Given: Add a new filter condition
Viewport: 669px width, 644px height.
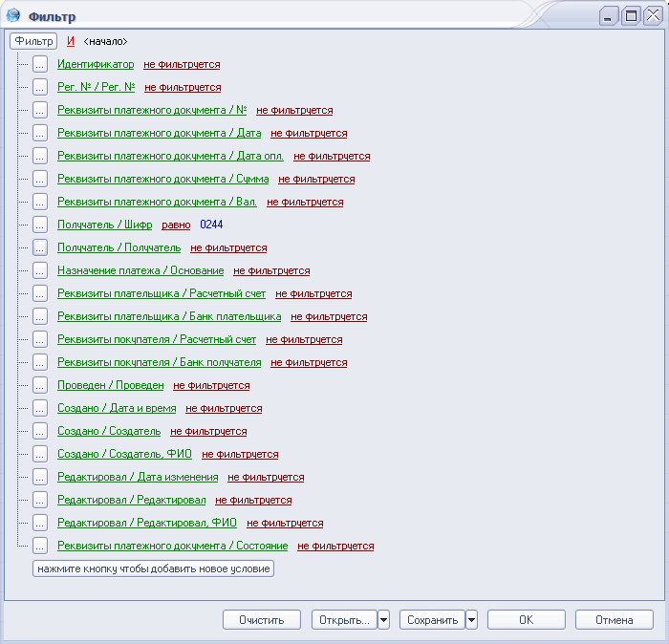Looking at the screenshot, I should [153, 569].
